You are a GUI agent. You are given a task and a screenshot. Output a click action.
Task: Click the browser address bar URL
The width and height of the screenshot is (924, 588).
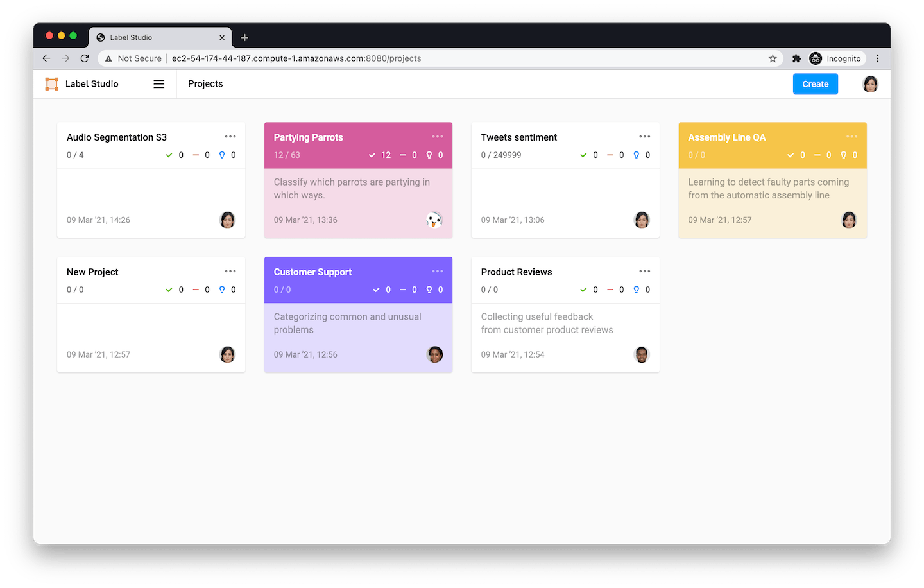click(x=296, y=58)
